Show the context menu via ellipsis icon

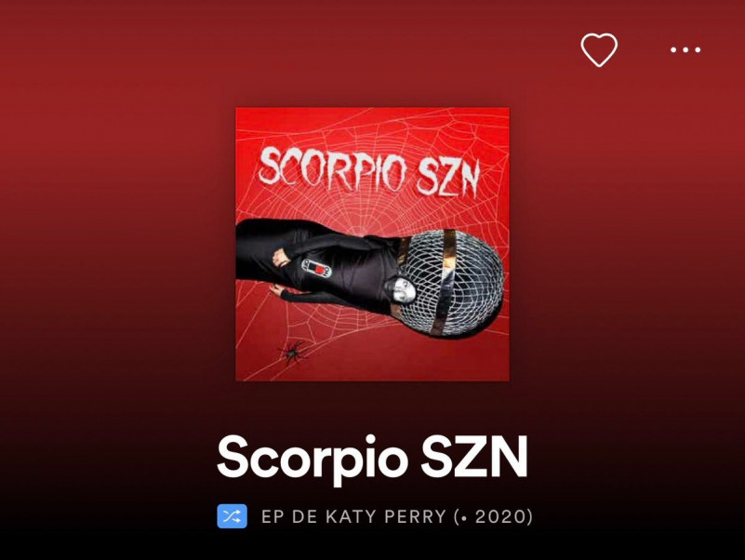pos(685,49)
